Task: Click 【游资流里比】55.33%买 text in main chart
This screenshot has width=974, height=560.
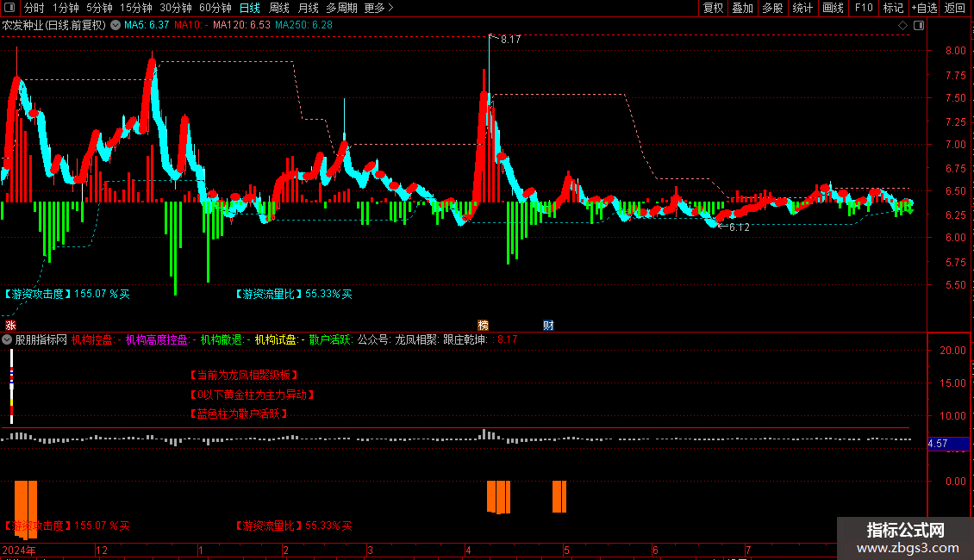Action: point(293,294)
